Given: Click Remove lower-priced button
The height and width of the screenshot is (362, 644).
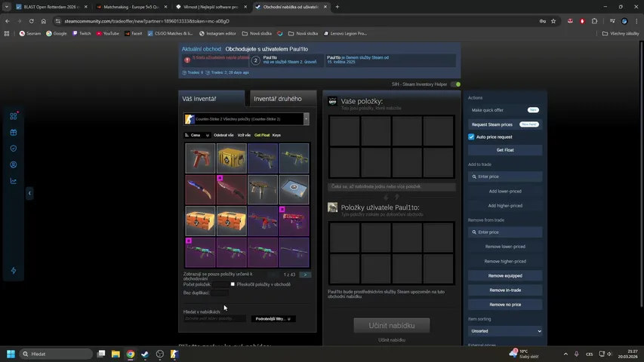Looking at the screenshot, I should pyautogui.click(x=505, y=247).
